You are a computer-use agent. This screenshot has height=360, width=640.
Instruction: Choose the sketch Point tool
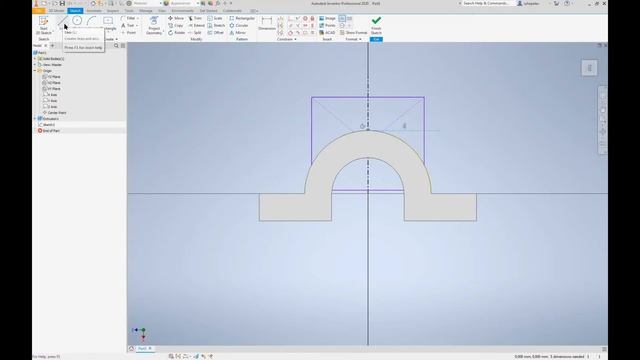[x=129, y=33]
